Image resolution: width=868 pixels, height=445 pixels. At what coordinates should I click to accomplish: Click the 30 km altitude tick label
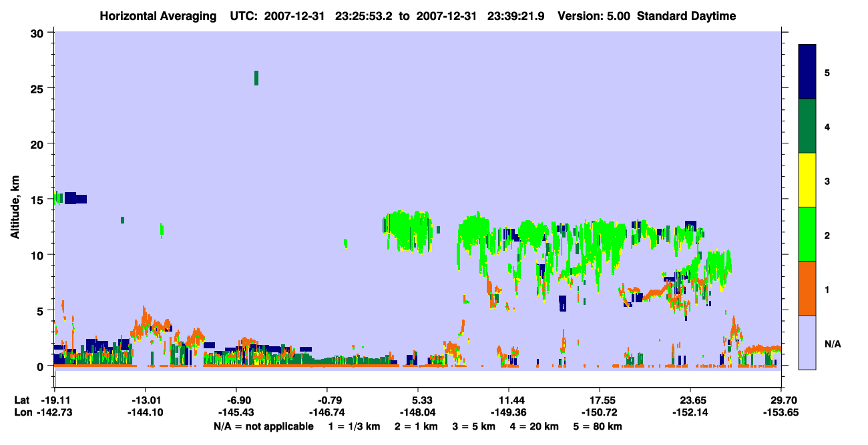37,33
